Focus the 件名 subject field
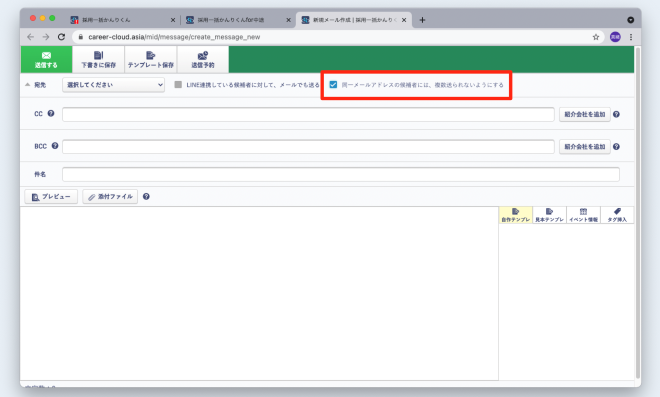 click(x=341, y=174)
